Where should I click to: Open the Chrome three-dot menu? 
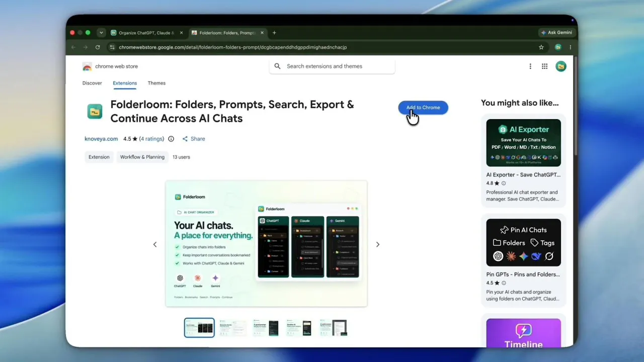(x=570, y=47)
